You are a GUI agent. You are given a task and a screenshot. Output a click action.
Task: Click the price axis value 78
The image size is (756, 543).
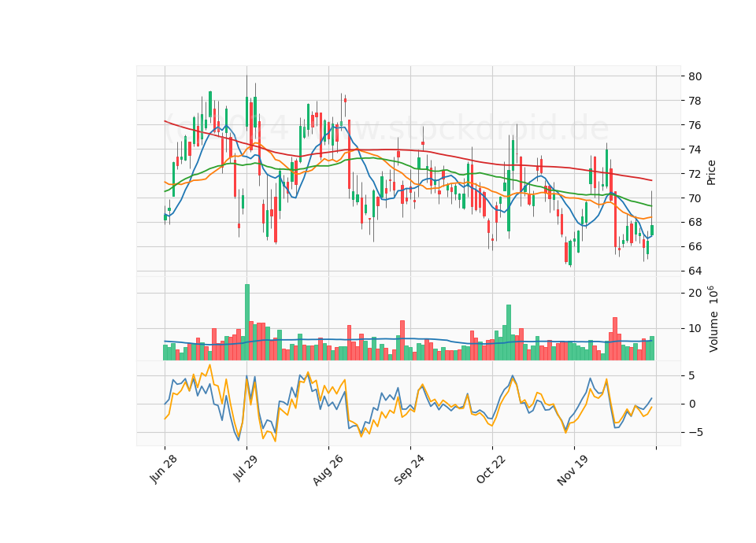[695, 101]
